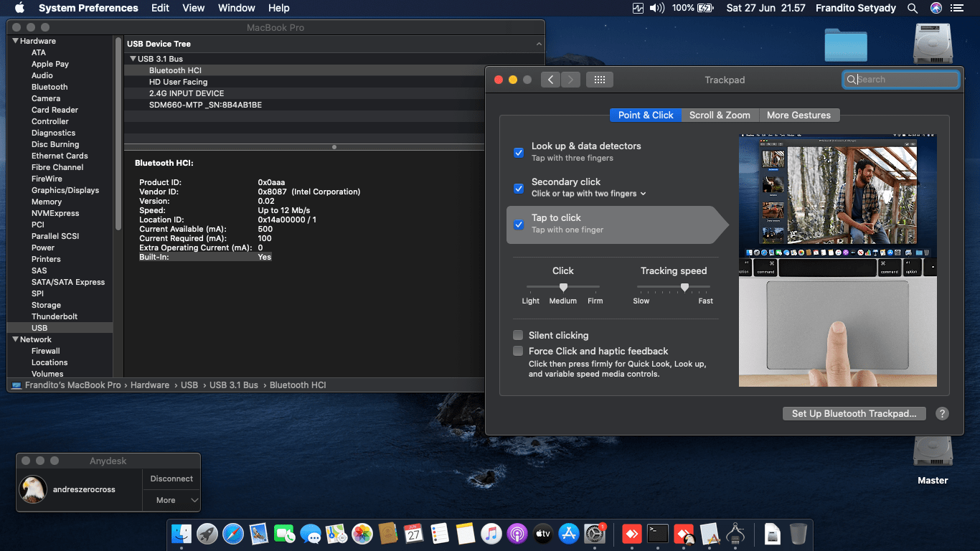980x551 pixels.
Task: Go back in System Preferences window
Action: click(x=550, y=80)
